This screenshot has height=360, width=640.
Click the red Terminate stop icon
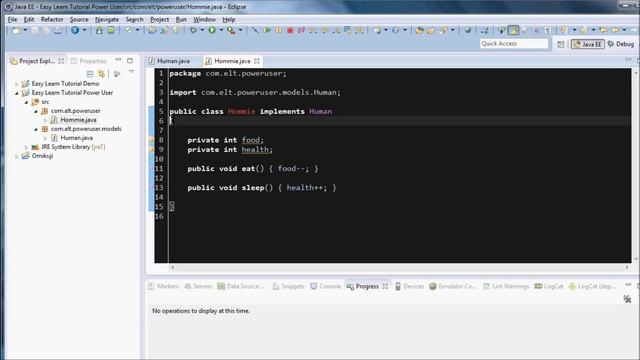[x=290, y=30]
